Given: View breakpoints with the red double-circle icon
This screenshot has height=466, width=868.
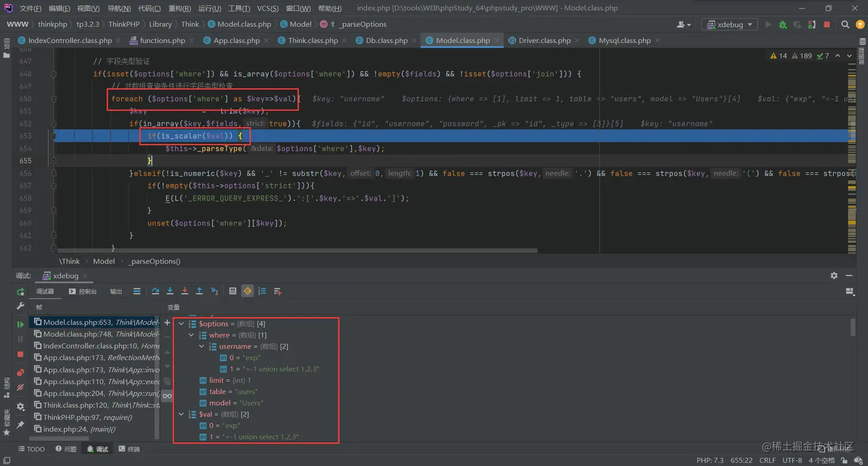Looking at the screenshot, I should (x=21, y=372).
